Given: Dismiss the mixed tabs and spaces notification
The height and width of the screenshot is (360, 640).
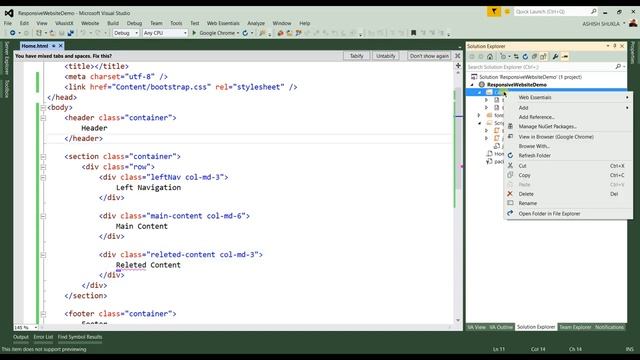Looking at the screenshot, I should coord(458,56).
